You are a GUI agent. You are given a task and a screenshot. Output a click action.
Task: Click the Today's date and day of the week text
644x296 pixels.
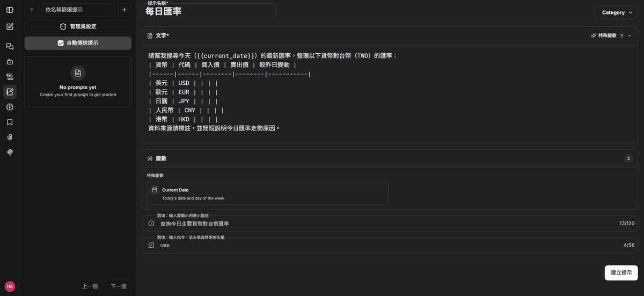(x=193, y=198)
